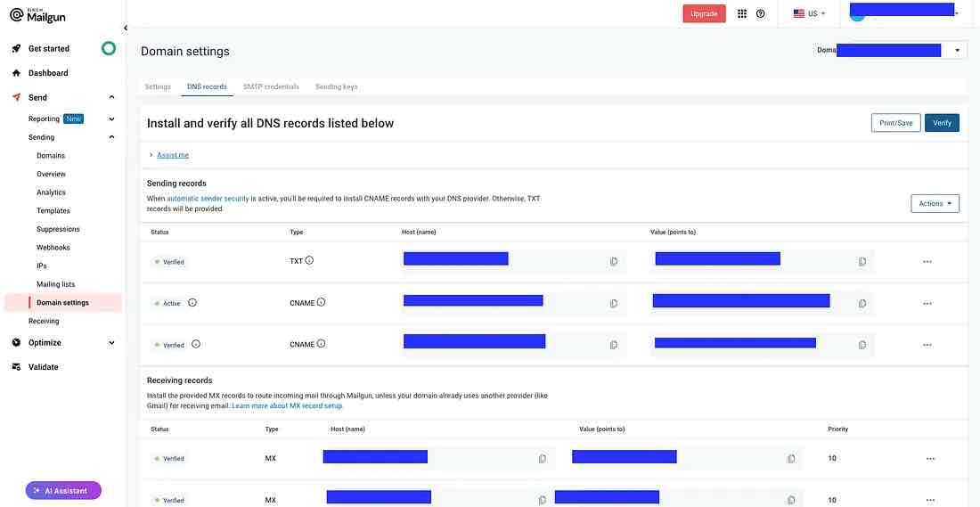Open more options for Verified CNAME record
Viewport: 980px width, 507px height.
click(x=927, y=345)
